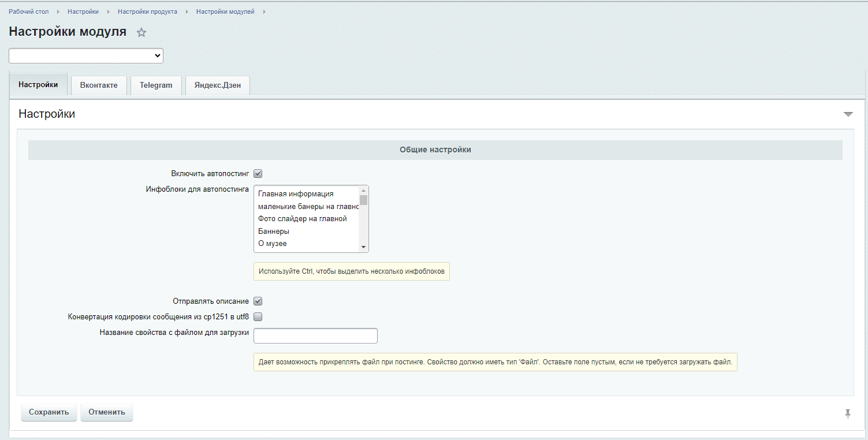
Task: Collapse the Настройки section with the triangle
Action: 848,114
